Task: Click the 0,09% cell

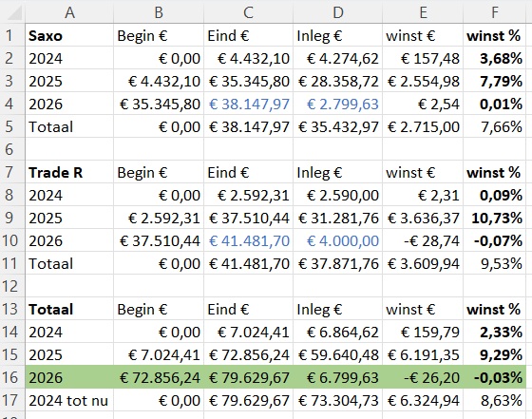Action: point(495,195)
